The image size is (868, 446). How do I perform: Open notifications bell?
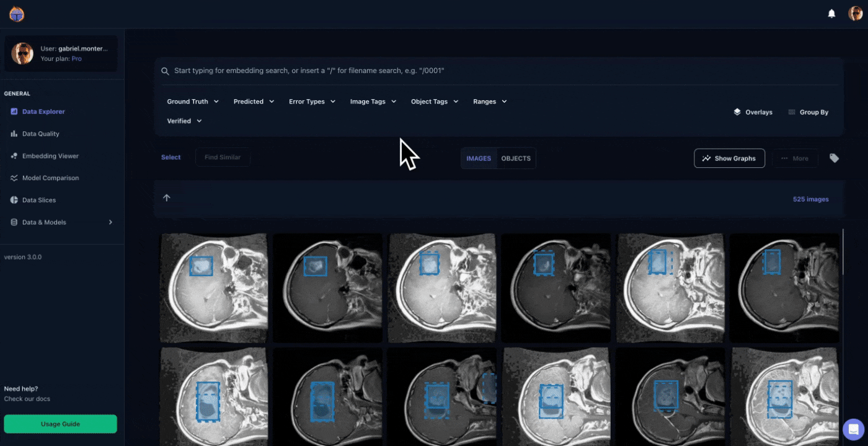[832, 14]
